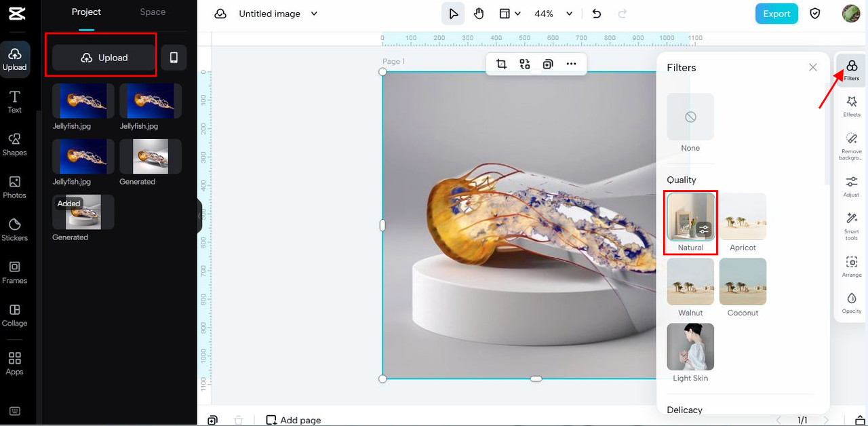Screen dimensions: 868x426
Task: Expand the Untitled image title dropdown
Action: (313, 14)
